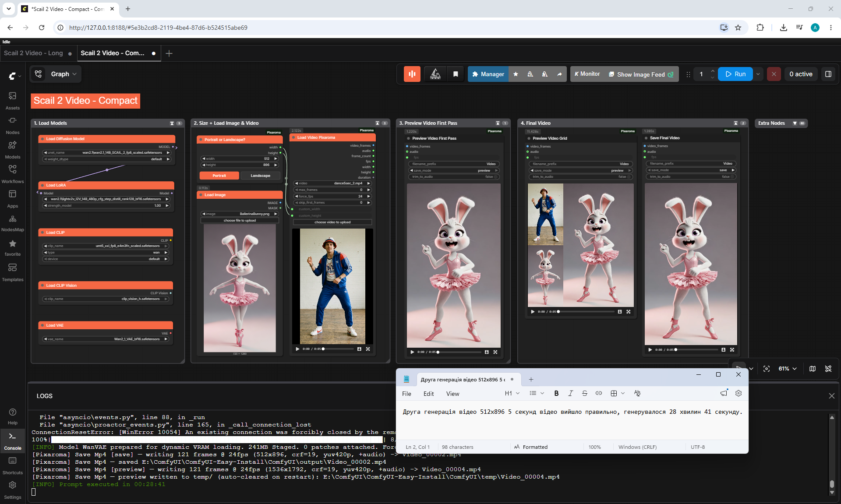Image resolution: width=841 pixels, height=504 pixels.
Task: Toggle trim_to_audio in Preview Video First Pass
Action: click(x=454, y=177)
